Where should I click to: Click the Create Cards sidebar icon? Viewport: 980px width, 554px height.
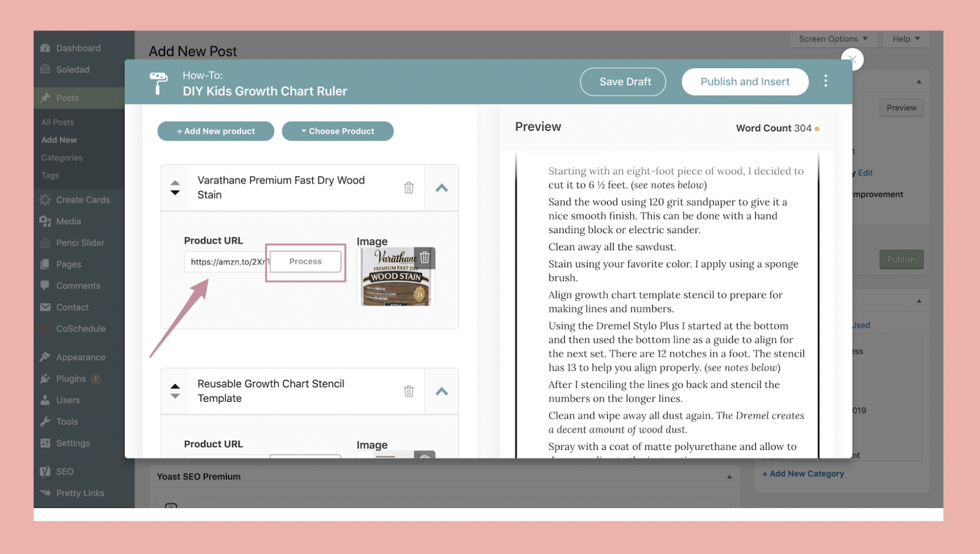point(46,199)
